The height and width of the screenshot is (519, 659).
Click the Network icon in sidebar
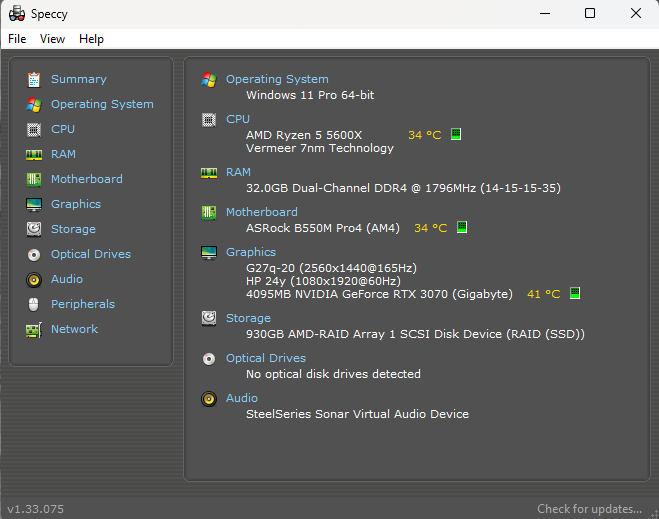point(34,329)
